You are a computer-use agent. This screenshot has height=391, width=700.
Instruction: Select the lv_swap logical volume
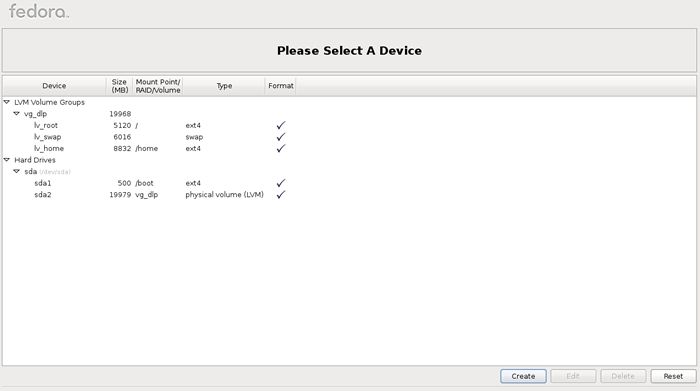pyautogui.click(x=47, y=137)
